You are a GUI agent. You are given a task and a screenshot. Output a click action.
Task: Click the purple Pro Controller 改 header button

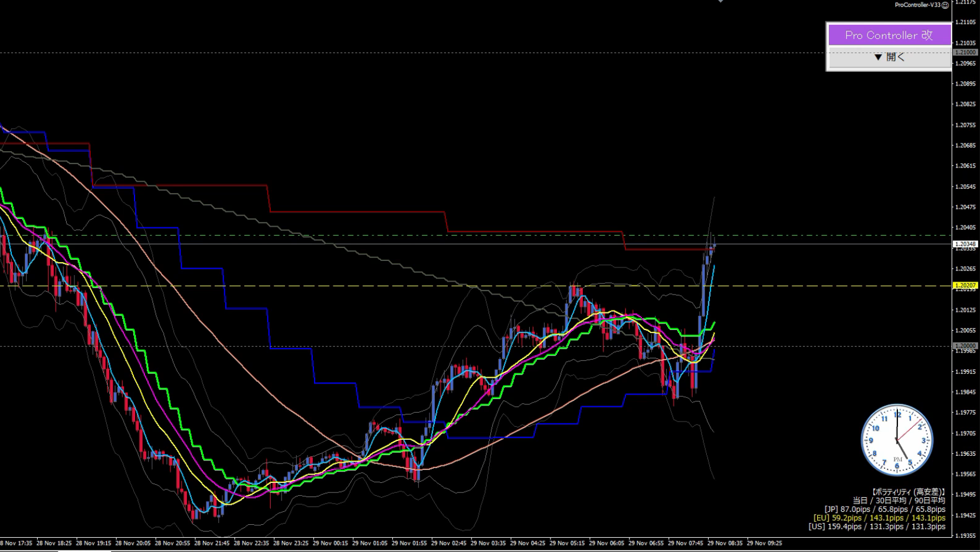[x=889, y=35]
